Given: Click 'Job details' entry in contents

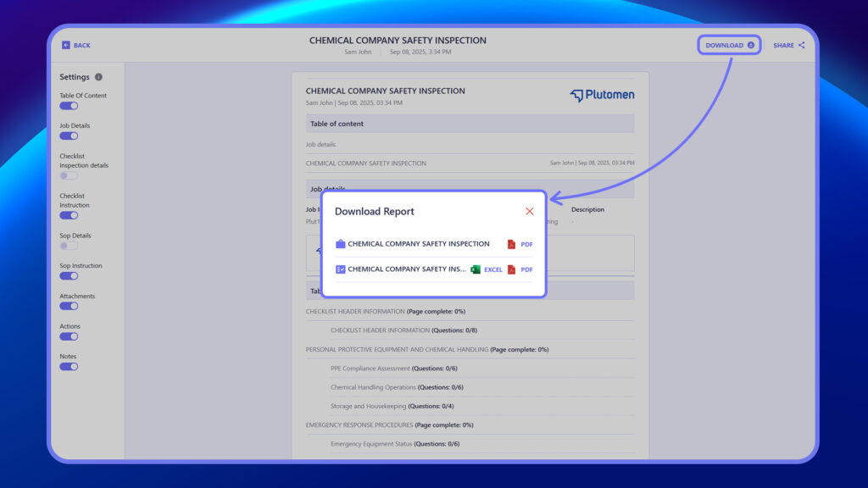Looking at the screenshot, I should click(320, 144).
